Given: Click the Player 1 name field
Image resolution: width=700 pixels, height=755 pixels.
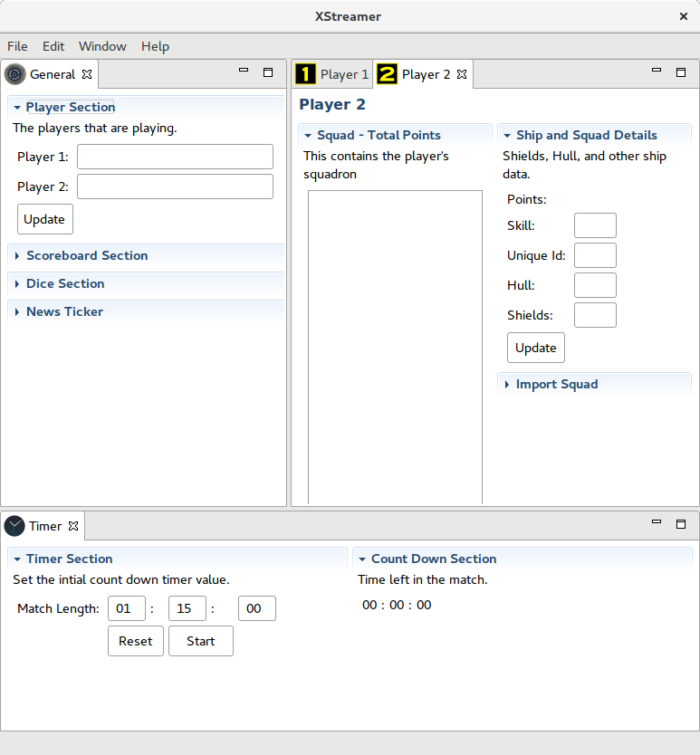Looking at the screenshot, I should pos(175,157).
